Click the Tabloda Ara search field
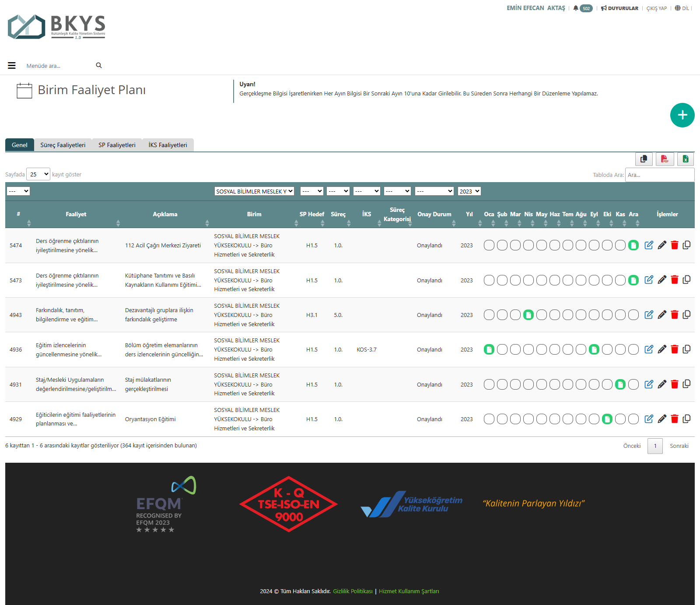700x605 pixels. (659, 175)
